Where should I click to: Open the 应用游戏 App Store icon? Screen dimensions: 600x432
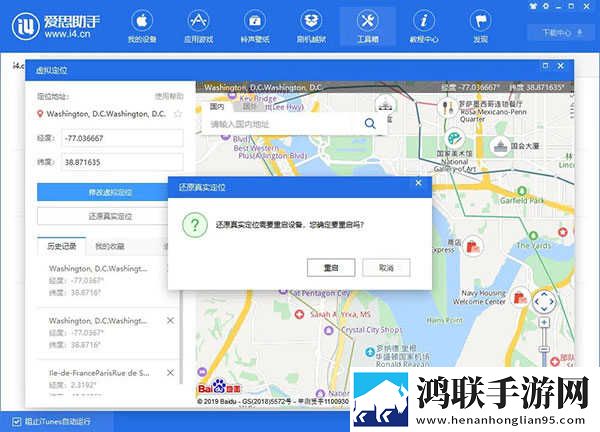pyautogui.click(x=198, y=21)
